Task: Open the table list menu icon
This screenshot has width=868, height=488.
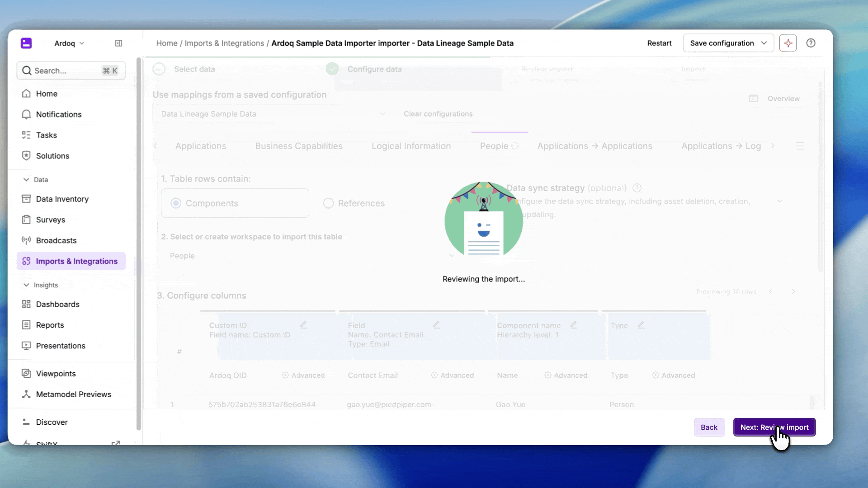Action: tap(800, 146)
